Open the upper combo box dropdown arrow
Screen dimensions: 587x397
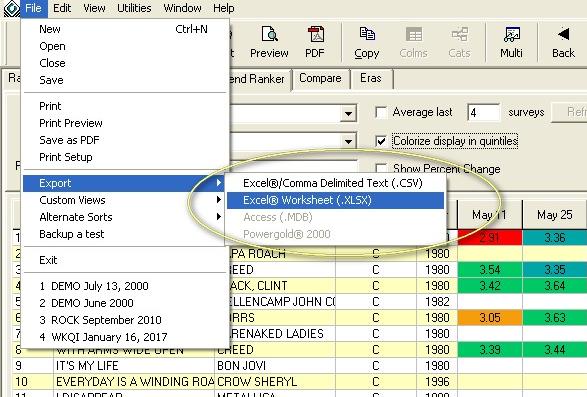click(348, 113)
